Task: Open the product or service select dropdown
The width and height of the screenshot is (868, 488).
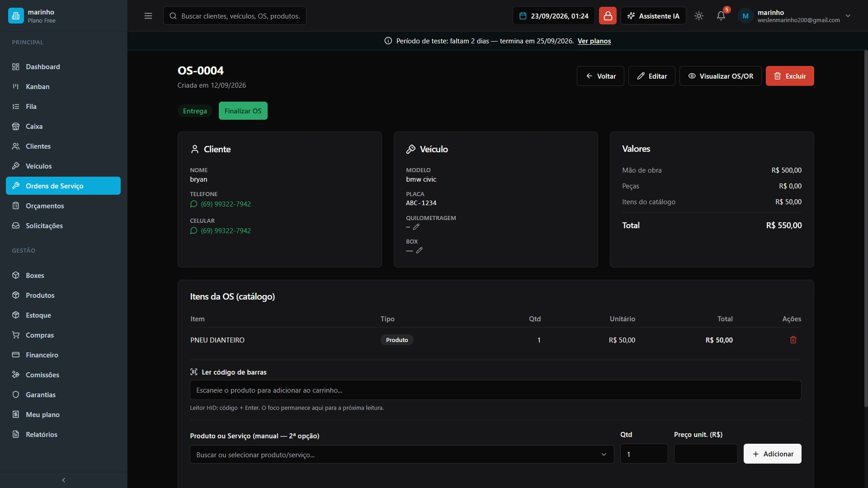Action: tap(401, 455)
